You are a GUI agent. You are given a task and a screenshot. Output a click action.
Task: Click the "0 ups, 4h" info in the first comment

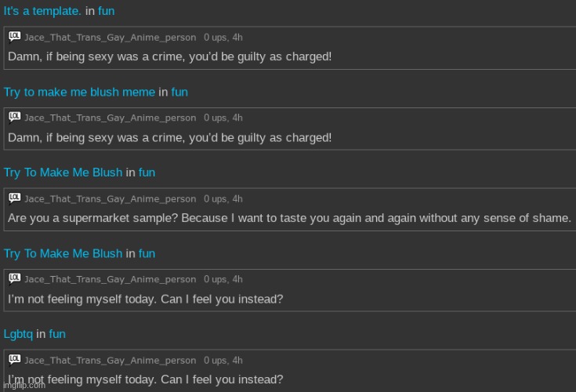coord(223,37)
